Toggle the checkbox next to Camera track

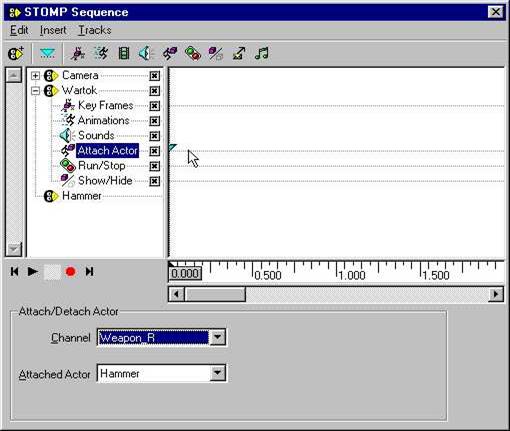pyautogui.click(x=154, y=76)
